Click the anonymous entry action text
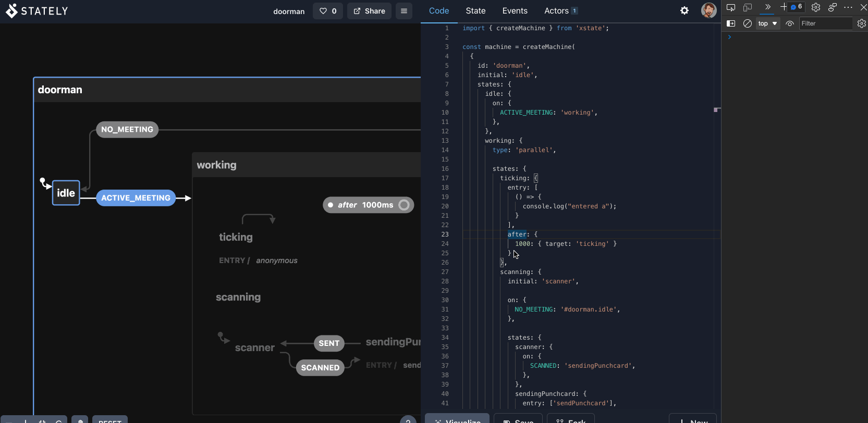The height and width of the screenshot is (423, 868). tap(277, 260)
